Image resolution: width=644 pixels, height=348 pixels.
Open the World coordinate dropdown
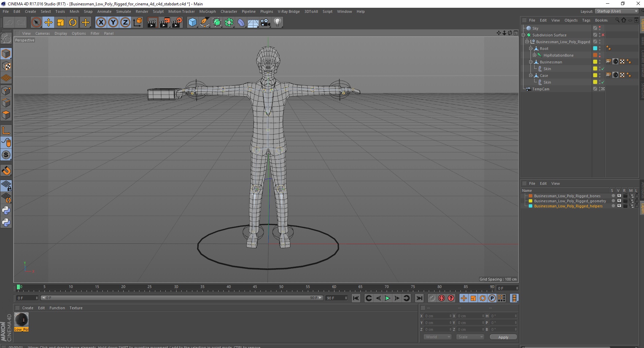pyautogui.click(x=437, y=337)
